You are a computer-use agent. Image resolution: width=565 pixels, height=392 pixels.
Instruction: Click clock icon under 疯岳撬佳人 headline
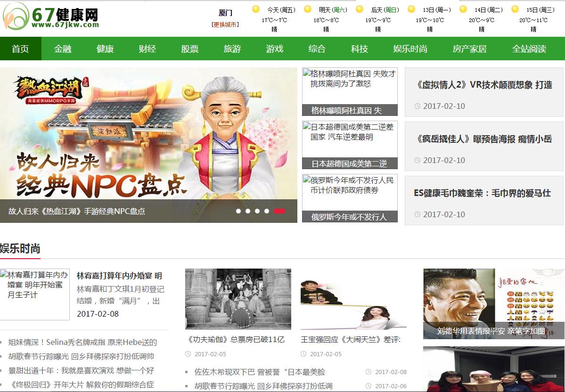pos(417,160)
